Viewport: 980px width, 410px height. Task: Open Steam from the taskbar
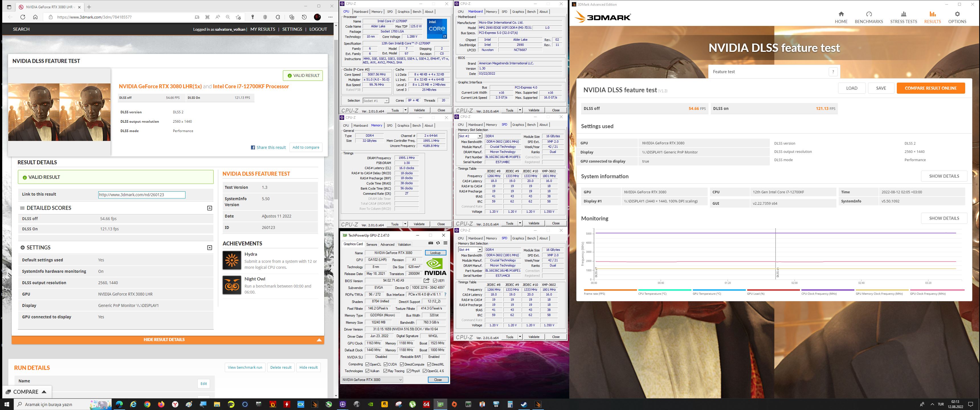point(524,404)
